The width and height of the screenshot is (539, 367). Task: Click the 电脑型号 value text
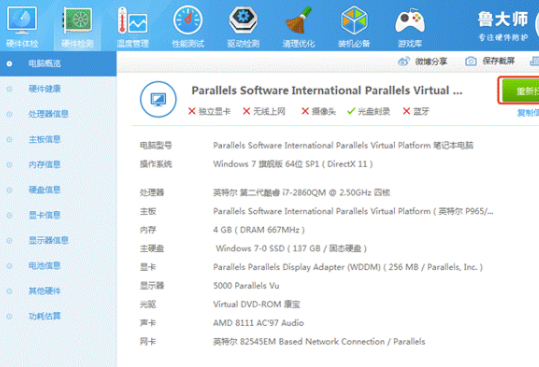pyautogui.click(x=343, y=145)
